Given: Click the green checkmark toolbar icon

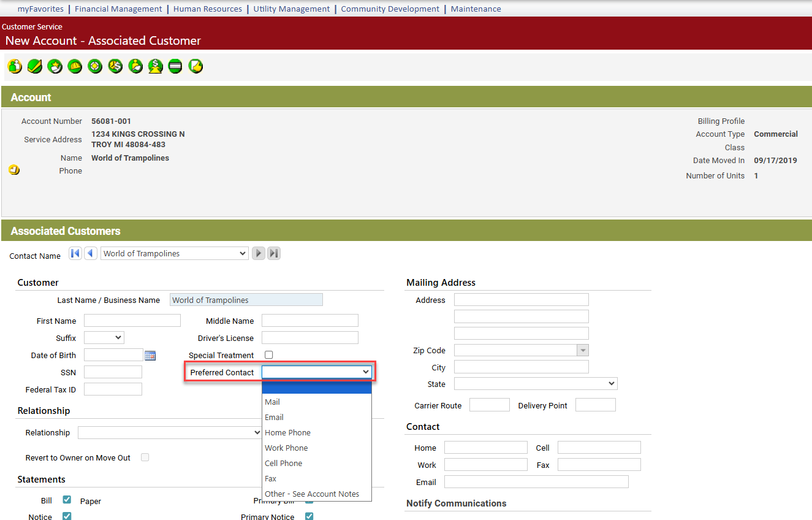Looking at the screenshot, I should 35,66.
